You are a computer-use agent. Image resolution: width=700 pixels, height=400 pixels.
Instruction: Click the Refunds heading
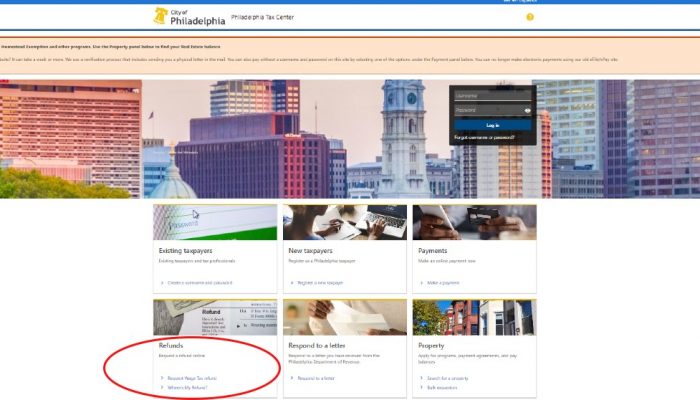171,346
